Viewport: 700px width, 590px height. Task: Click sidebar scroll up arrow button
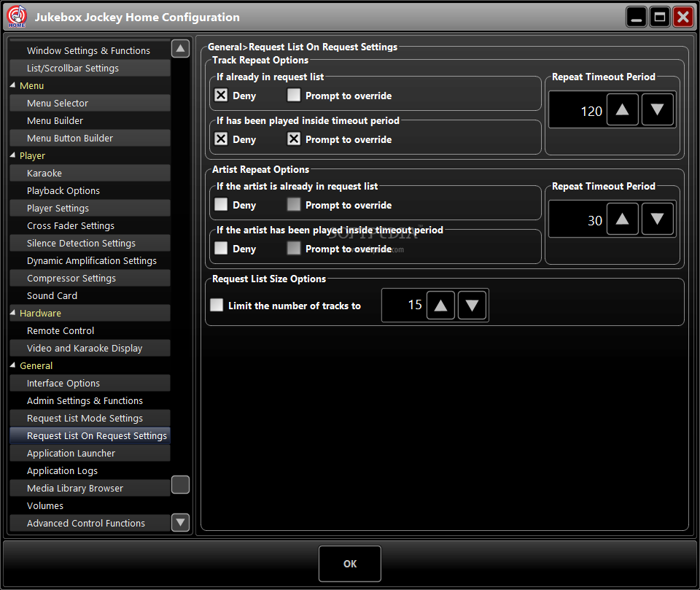tap(180, 48)
